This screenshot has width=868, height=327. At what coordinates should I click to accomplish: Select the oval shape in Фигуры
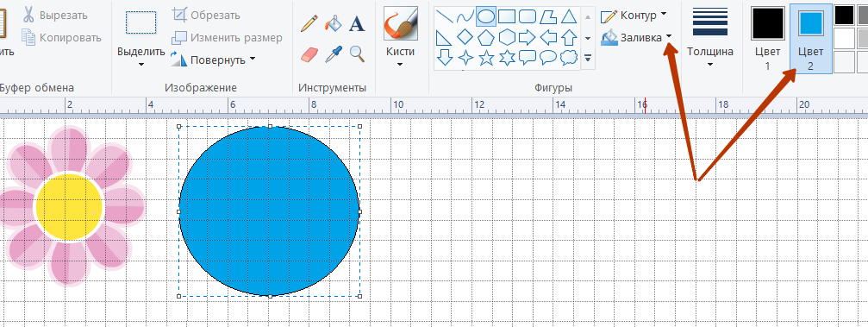[486, 16]
